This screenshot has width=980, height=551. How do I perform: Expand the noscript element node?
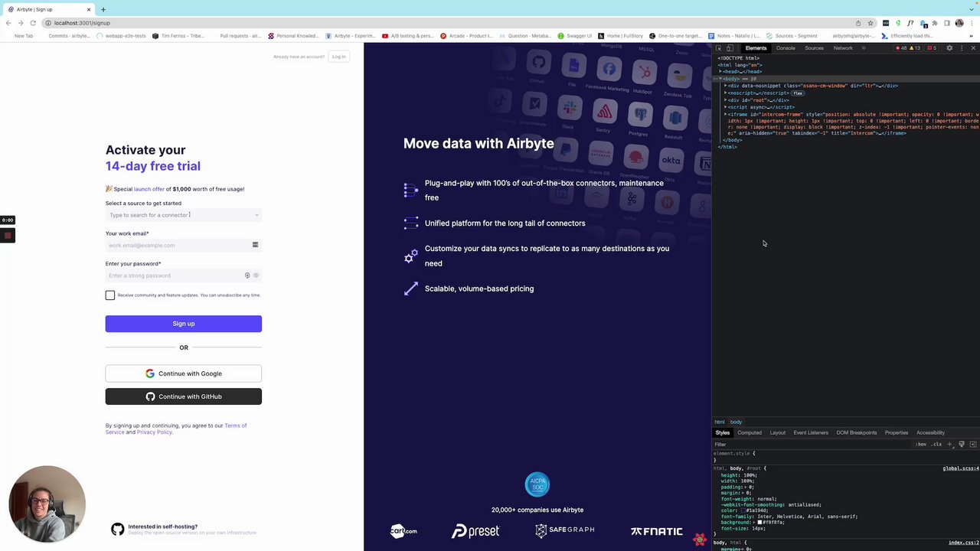tap(725, 93)
